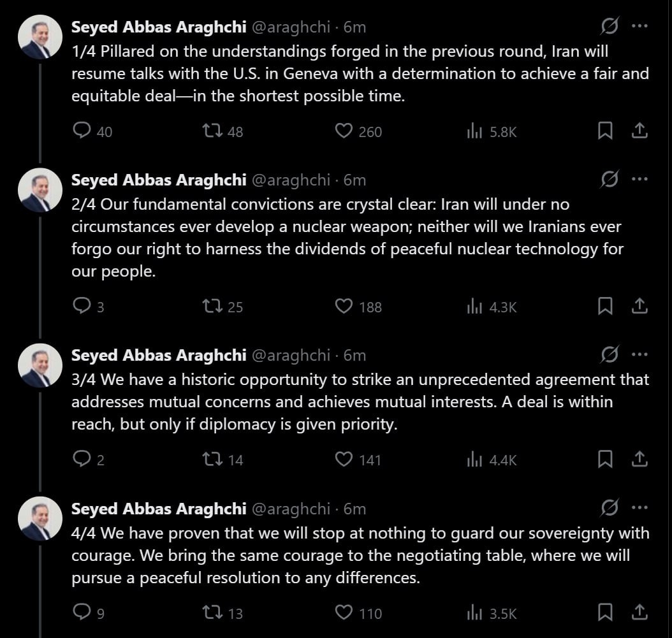Bookmark the 4/4 sovereignty tweet
The height and width of the screenshot is (638, 672).
coord(604,613)
